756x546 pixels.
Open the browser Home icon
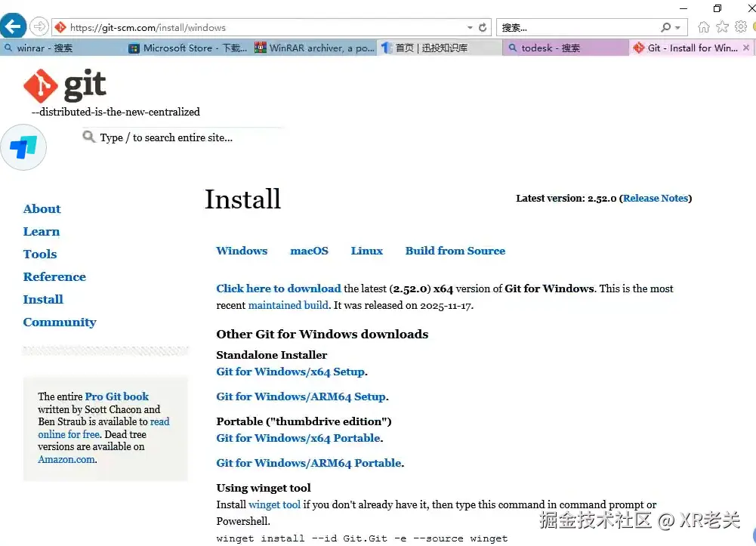tap(703, 27)
